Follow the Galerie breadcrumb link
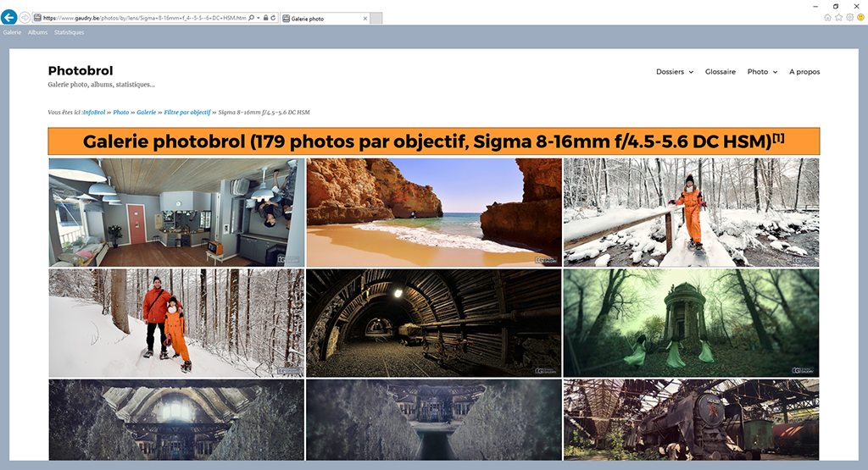The image size is (868, 470). coord(146,113)
